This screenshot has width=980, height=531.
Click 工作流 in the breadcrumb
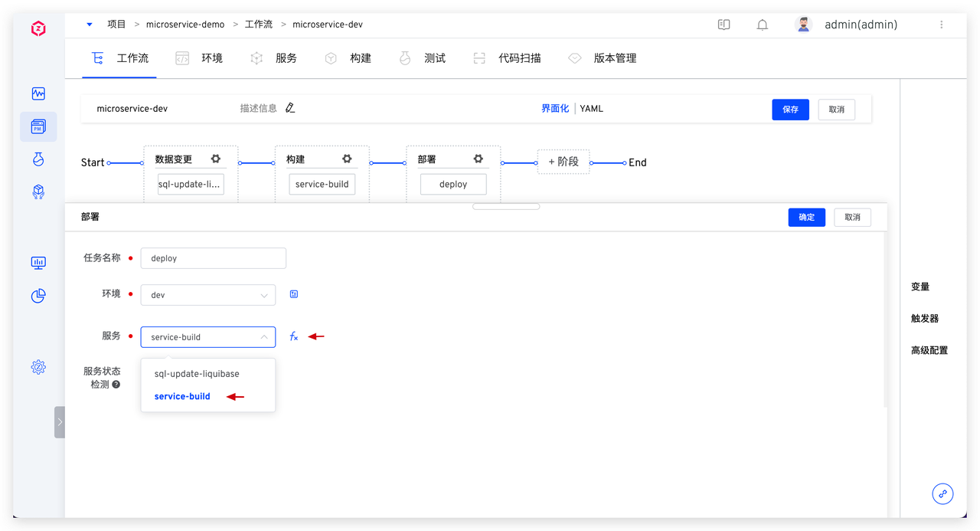click(259, 25)
